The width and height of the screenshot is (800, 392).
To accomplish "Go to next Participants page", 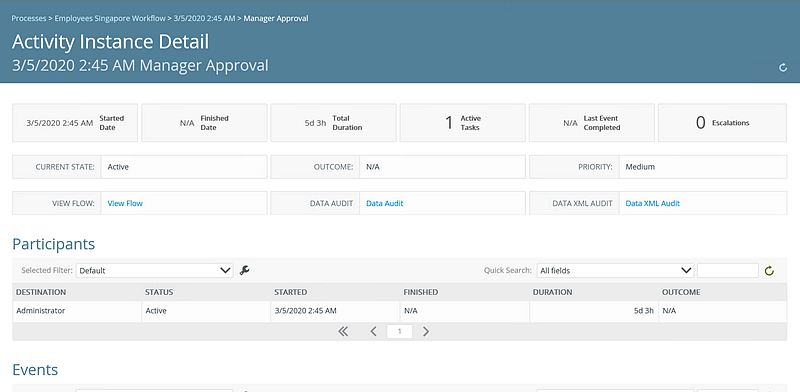I will pos(426,332).
